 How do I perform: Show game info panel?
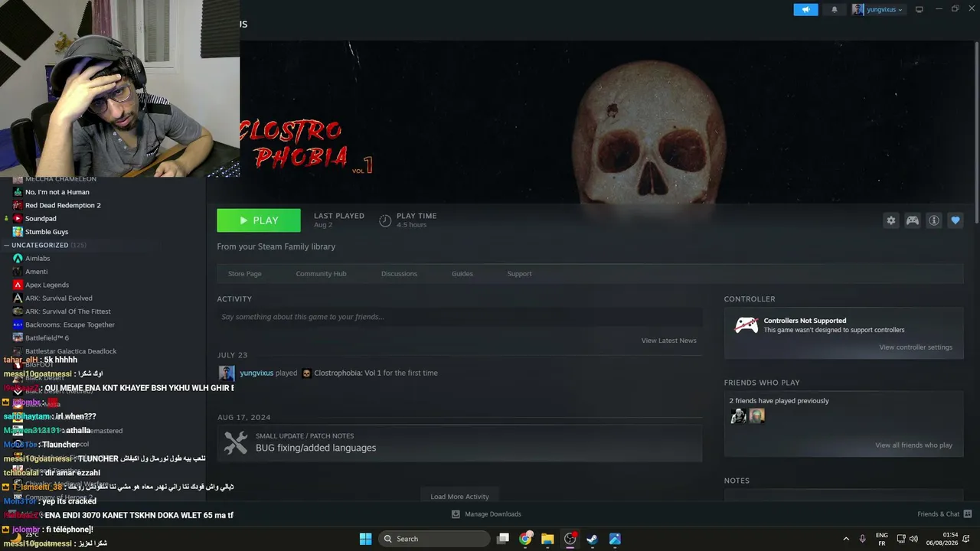[x=934, y=220]
